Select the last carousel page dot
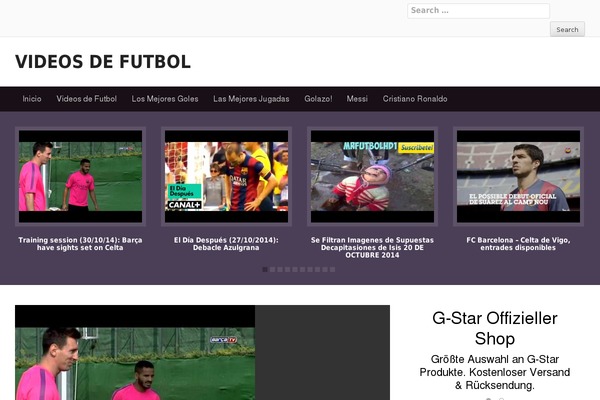Screen dimensions: 600x400 tap(333, 269)
